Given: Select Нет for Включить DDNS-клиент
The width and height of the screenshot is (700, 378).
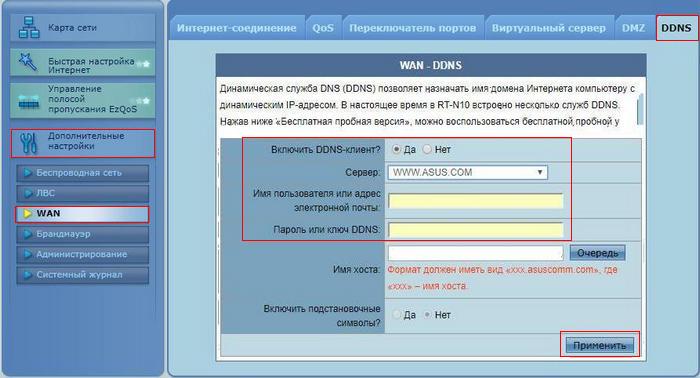Looking at the screenshot, I should (427, 150).
